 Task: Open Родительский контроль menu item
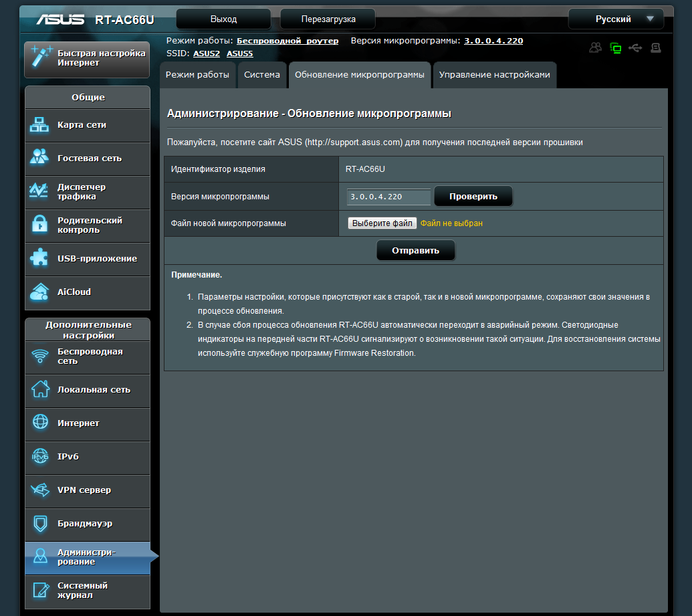pos(88,225)
